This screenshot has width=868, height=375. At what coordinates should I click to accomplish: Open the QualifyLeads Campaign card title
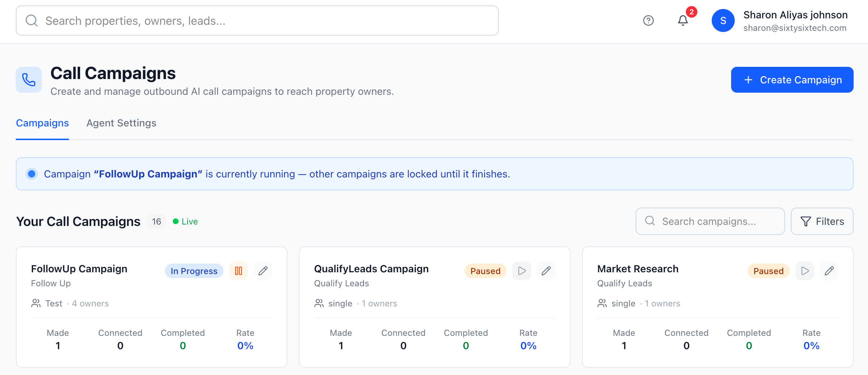tap(371, 269)
